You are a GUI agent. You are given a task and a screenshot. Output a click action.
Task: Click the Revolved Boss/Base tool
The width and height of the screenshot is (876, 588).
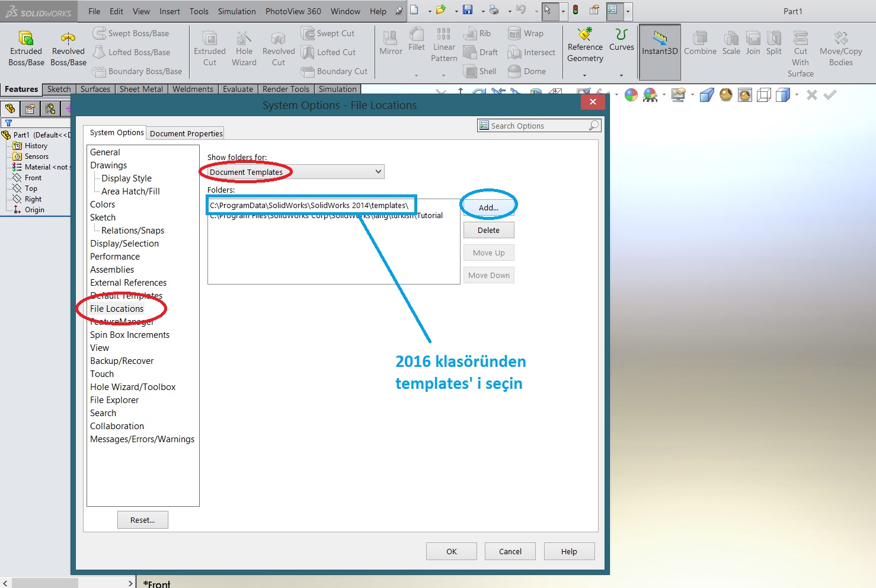[x=68, y=49]
